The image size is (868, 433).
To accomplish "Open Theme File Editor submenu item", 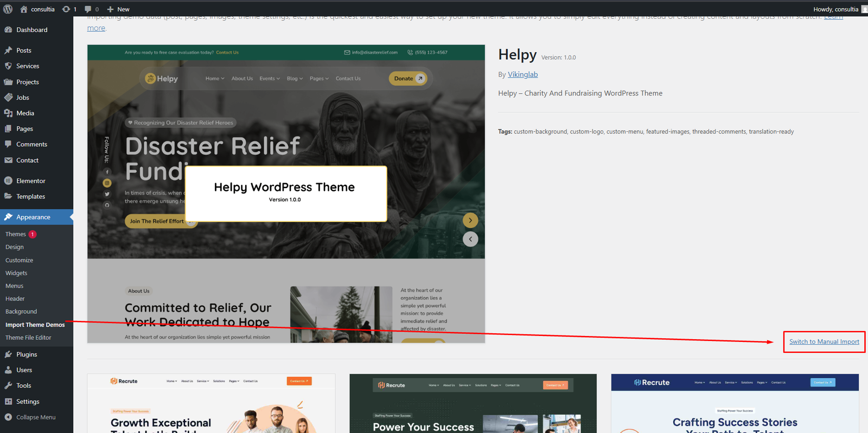I will (28, 338).
